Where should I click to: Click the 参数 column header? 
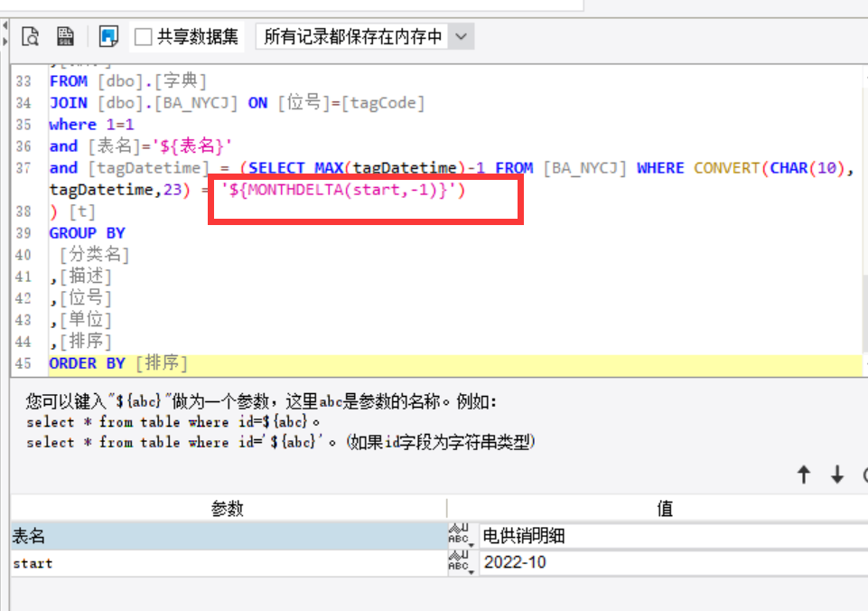228,508
